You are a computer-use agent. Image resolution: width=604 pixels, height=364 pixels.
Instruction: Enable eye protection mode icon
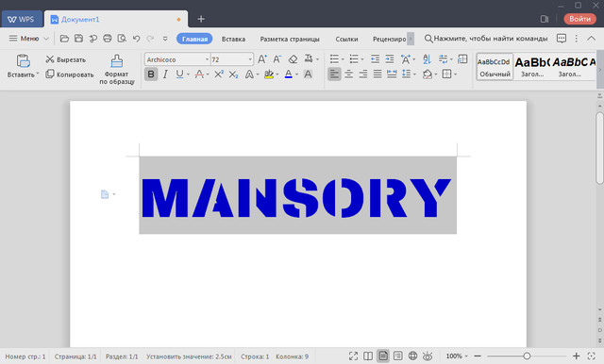pyautogui.click(x=428, y=356)
